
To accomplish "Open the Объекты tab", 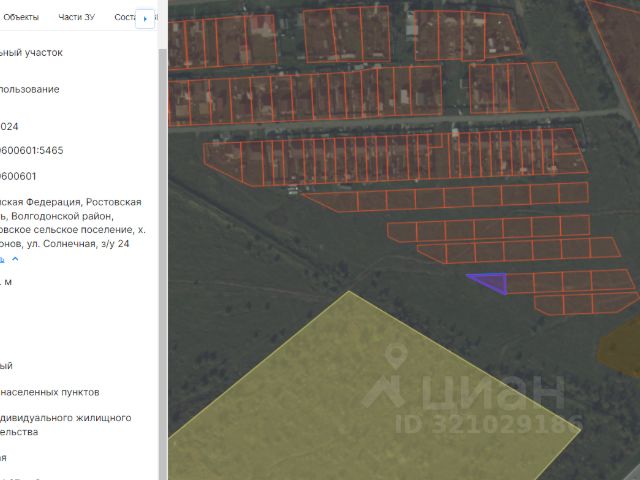I will 21,17.
